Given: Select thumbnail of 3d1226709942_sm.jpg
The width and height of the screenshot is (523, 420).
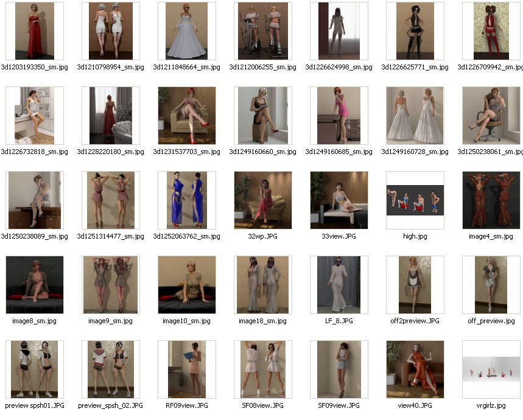Looking at the screenshot, I should [x=491, y=31].
